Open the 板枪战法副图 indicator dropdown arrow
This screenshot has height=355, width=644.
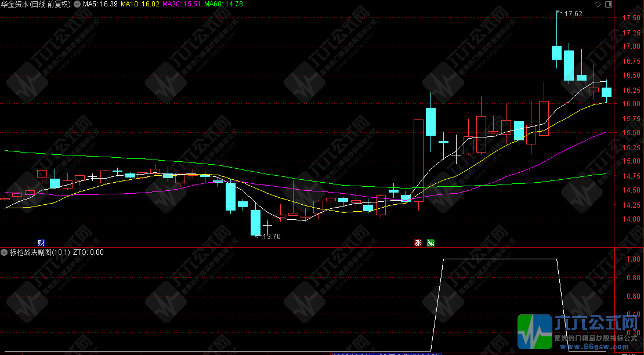[5, 252]
